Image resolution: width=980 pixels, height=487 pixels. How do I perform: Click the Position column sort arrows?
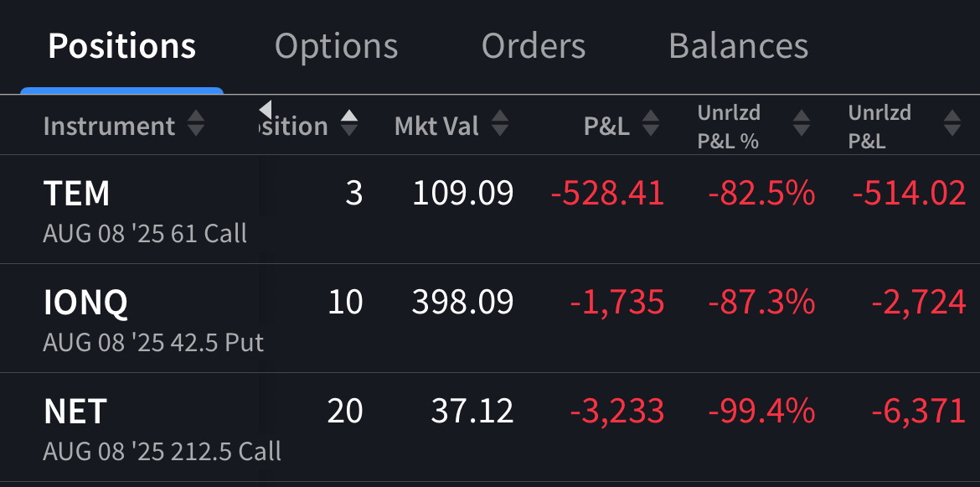(349, 126)
